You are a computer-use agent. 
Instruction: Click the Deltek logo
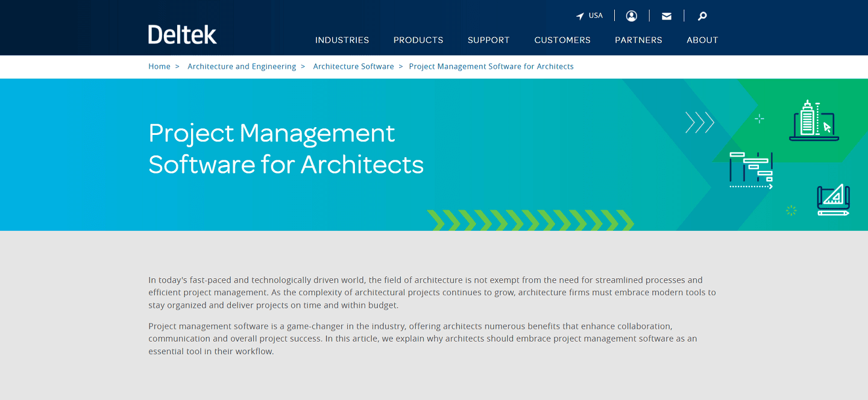(x=182, y=34)
